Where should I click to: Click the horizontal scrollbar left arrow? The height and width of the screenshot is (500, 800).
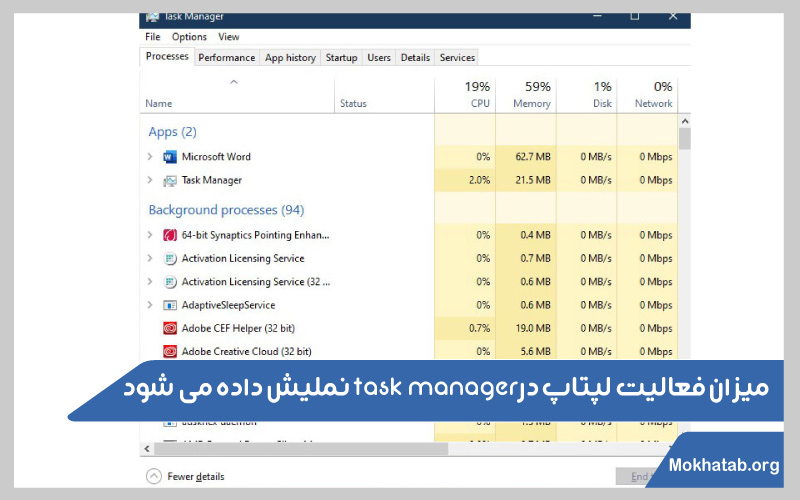[147, 449]
